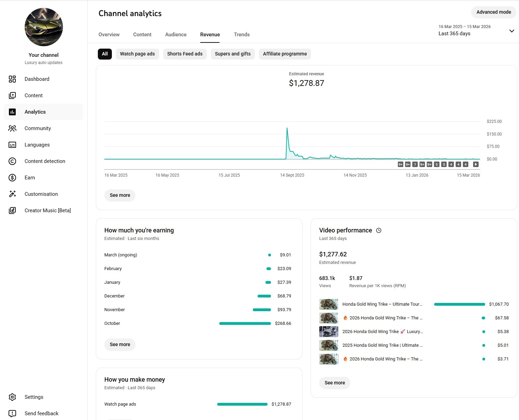Click the Languages subtitles icon
Screen dimensions: 519x420
pyautogui.click(x=12, y=145)
